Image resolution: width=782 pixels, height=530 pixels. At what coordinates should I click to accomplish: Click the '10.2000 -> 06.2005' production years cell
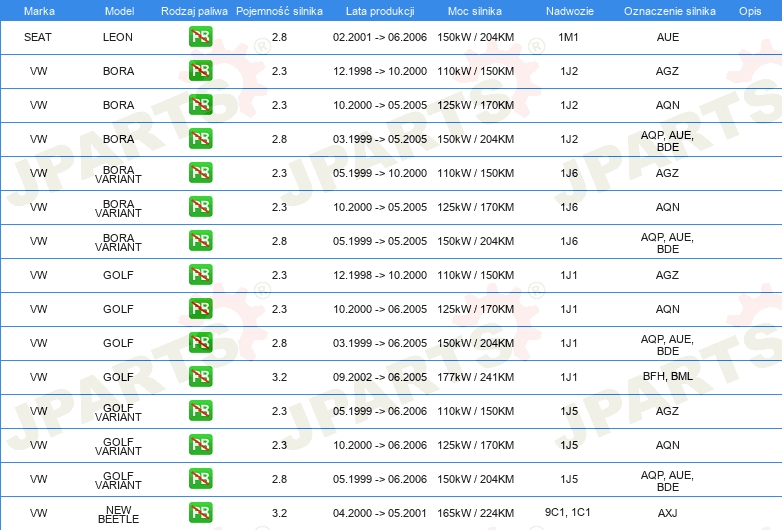(380, 309)
